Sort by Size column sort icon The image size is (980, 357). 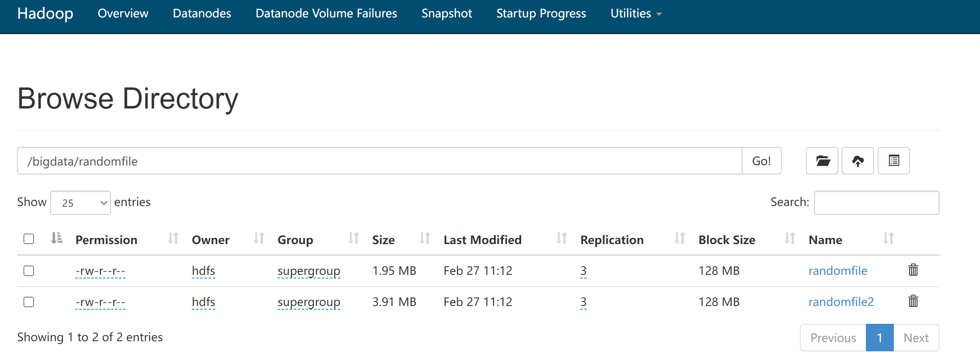[x=425, y=238]
